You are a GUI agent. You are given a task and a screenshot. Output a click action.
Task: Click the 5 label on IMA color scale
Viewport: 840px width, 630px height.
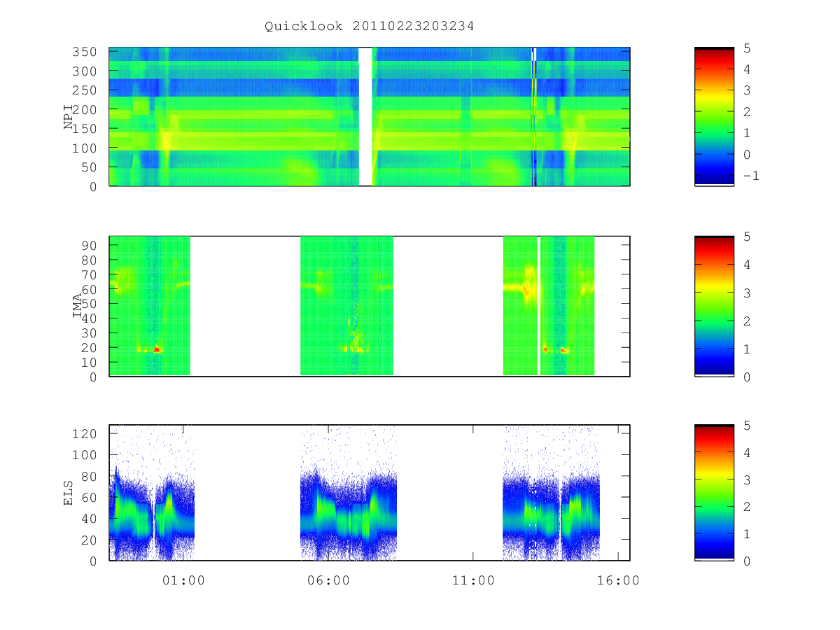[747, 237]
